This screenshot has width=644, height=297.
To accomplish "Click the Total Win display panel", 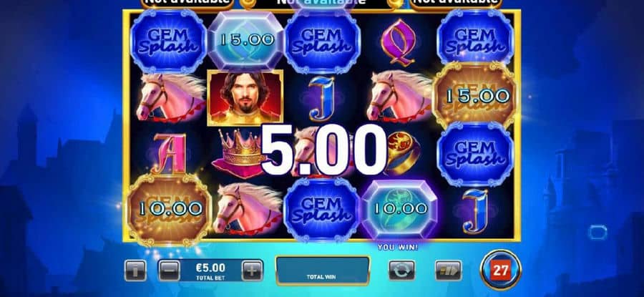I will pyautogui.click(x=323, y=271).
